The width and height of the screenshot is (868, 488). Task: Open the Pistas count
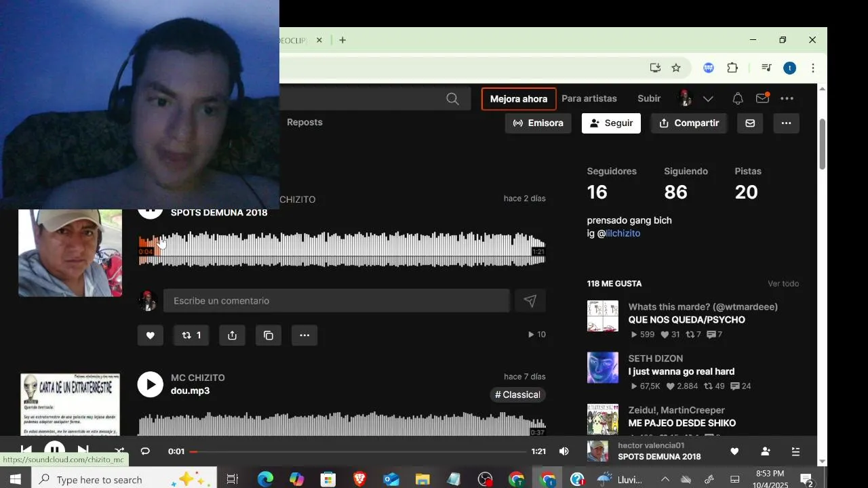pyautogui.click(x=746, y=192)
